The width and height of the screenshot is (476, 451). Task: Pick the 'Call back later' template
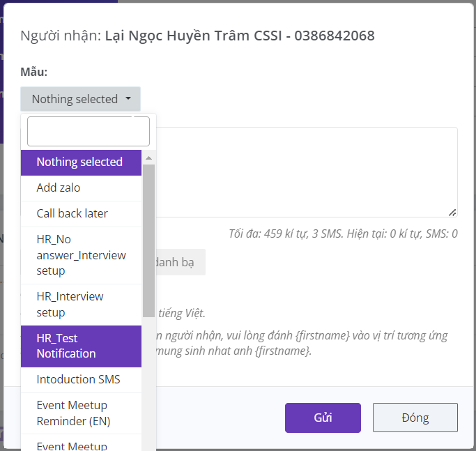pyautogui.click(x=81, y=213)
